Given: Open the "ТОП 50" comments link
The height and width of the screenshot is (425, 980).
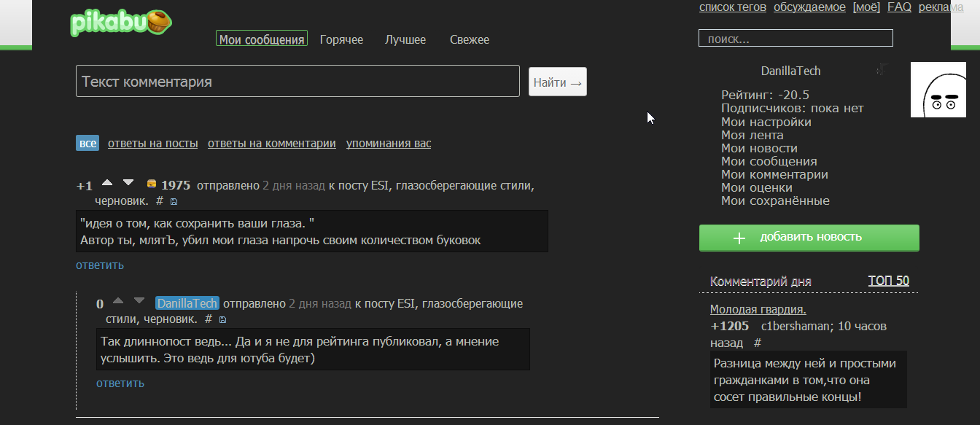Looking at the screenshot, I should [888, 281].
